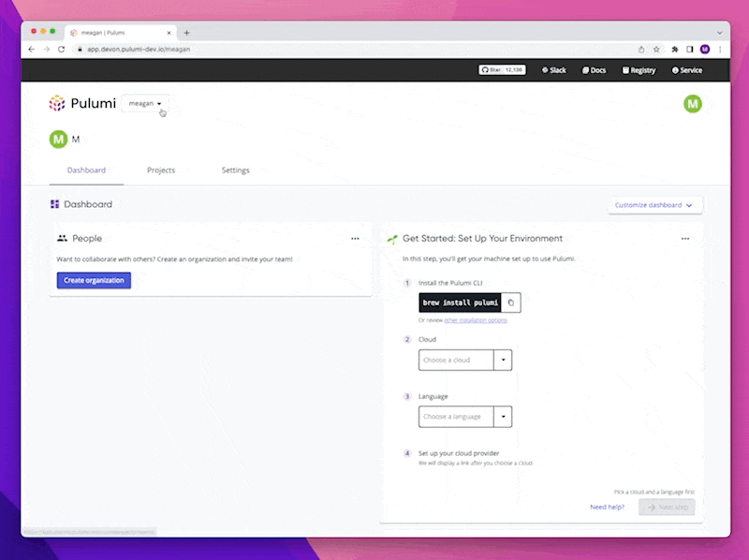Screen dimensions: 749x560
Task: Click the site lock icon in address bar
Action: pos(80,50)
